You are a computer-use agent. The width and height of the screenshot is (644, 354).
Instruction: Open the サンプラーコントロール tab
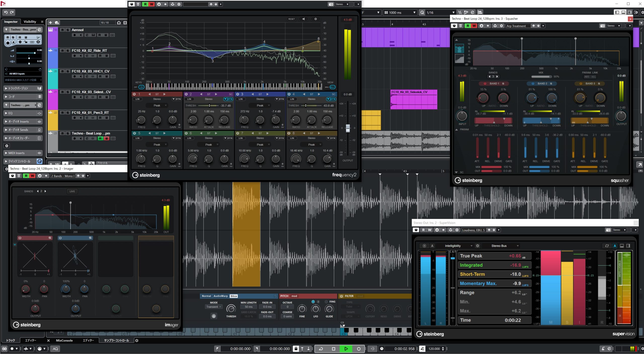click(116, 340)
